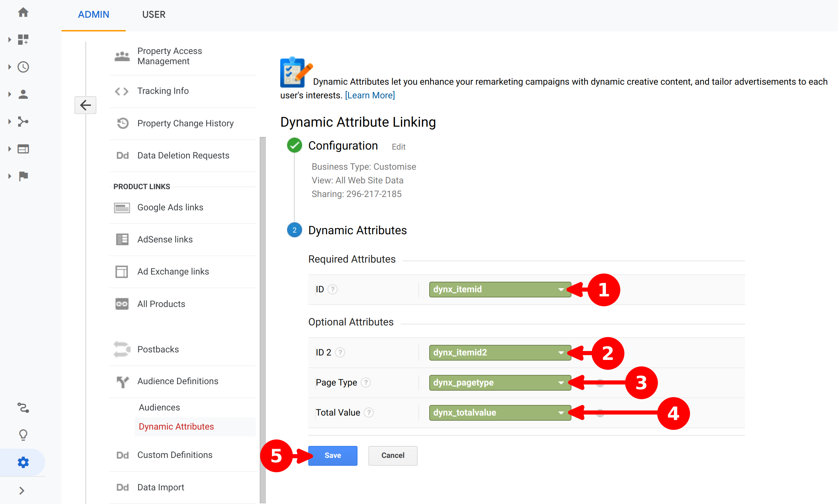
Task: Click the Admin gear icon
Action: point(23,462)
